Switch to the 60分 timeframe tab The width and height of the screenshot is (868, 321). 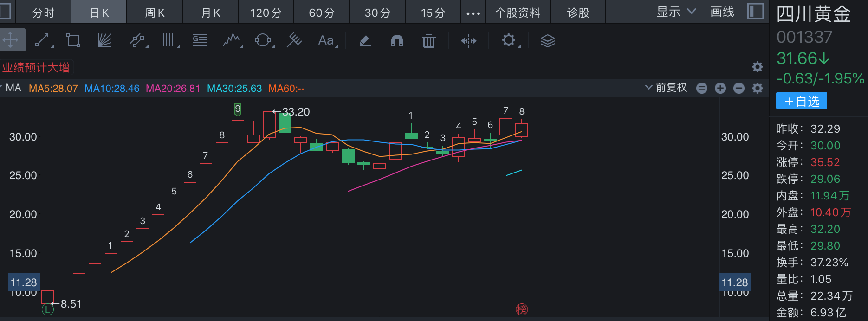click(322, 13)
